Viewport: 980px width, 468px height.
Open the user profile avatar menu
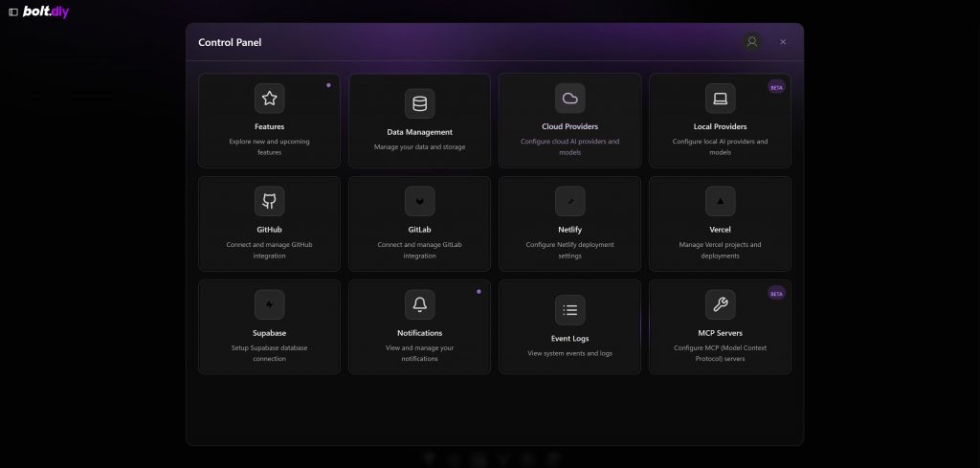pyautogui.click(x=752, y=42)
